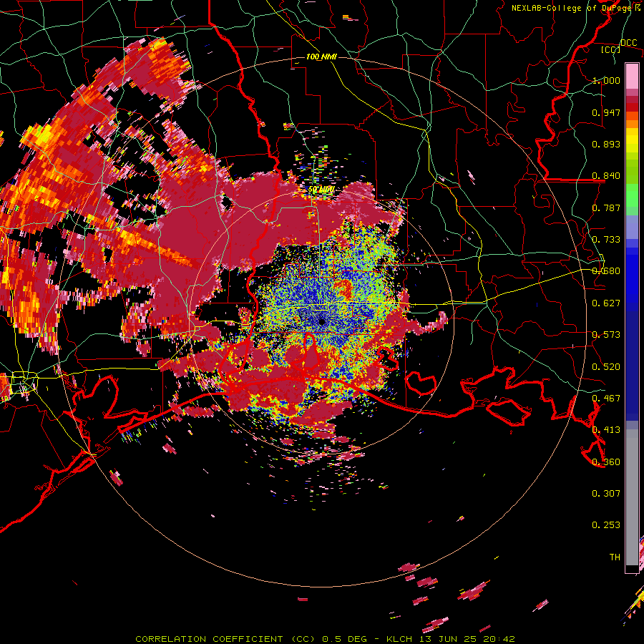Click the 0.627 legend value

606,303
